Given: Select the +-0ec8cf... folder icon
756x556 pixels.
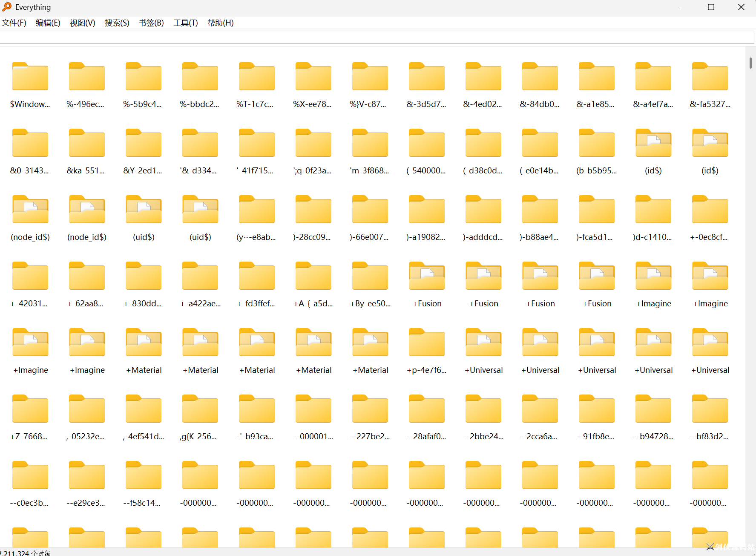Looking at the screenshot, I should [710, 210].
